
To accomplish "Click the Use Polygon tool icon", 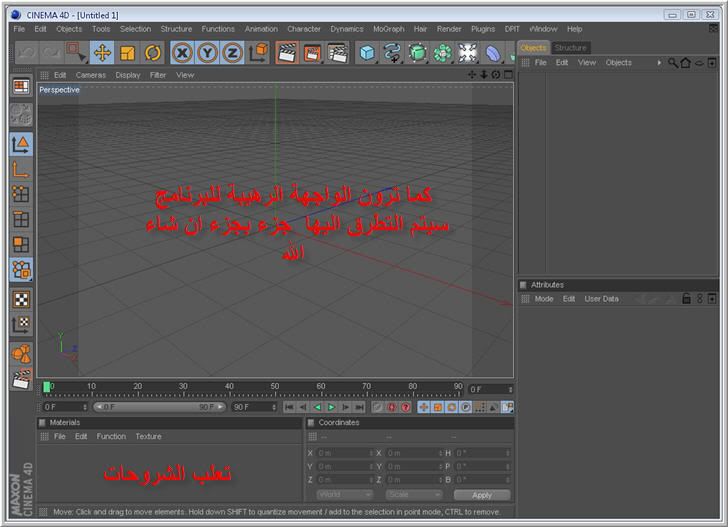I will (x=20, y=244).
